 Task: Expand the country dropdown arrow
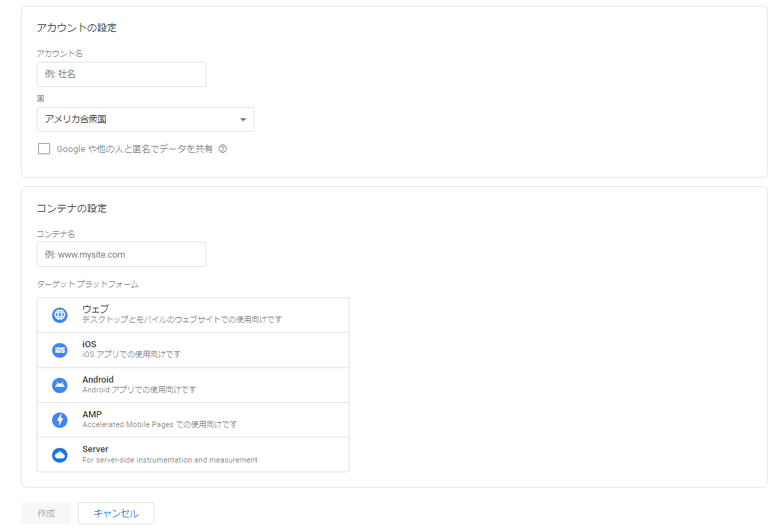[243, 119]
